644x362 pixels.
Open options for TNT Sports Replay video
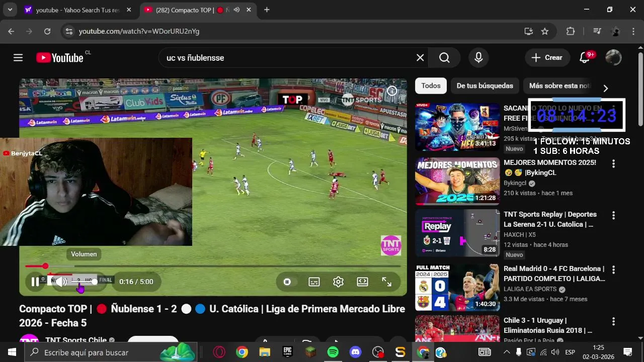point(613,216)
